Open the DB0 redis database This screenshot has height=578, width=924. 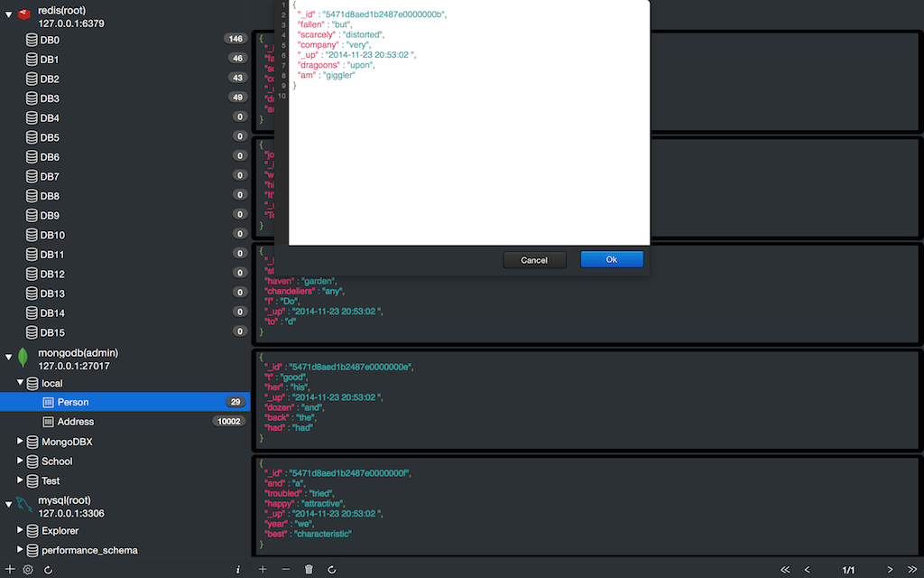pos(50,40)
